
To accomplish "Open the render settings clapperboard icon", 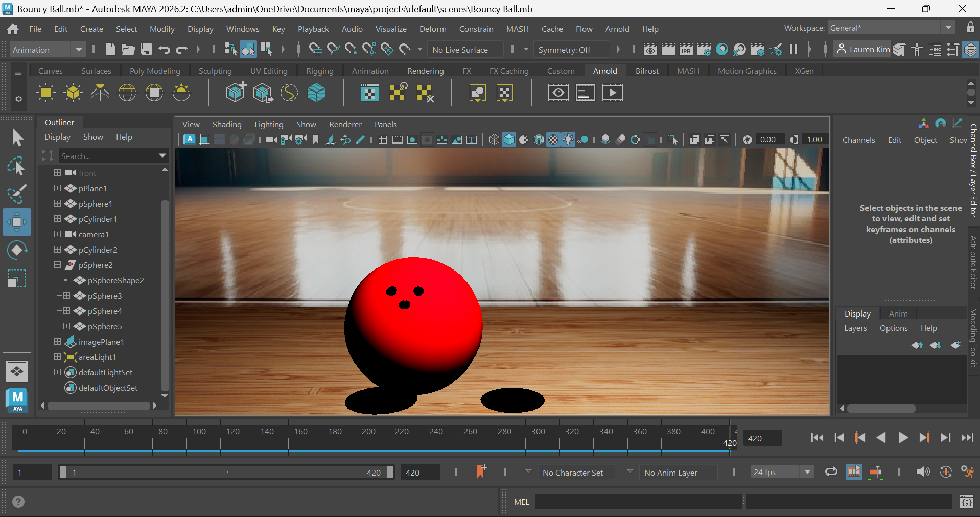I will coord(704,50).
